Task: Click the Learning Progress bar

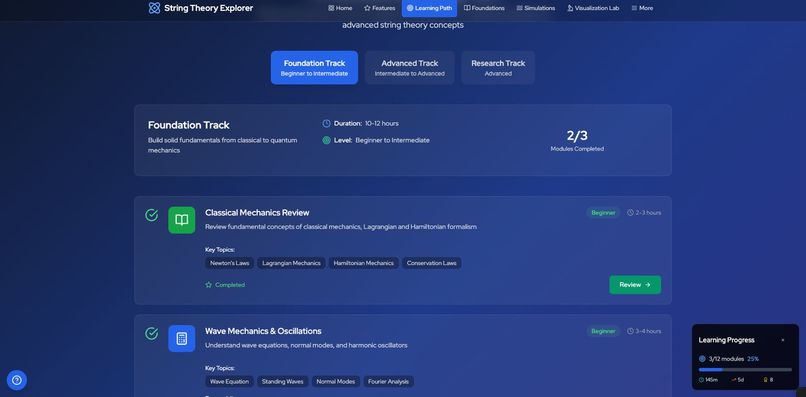Action: [x=745, y=370]
